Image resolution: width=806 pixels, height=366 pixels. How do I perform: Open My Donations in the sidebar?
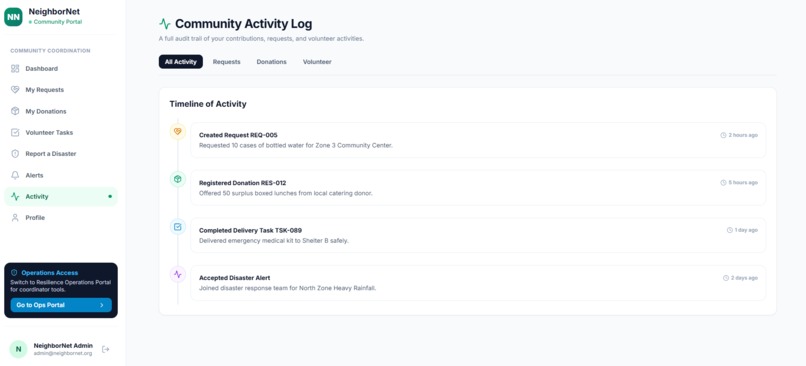coord(61,111)
